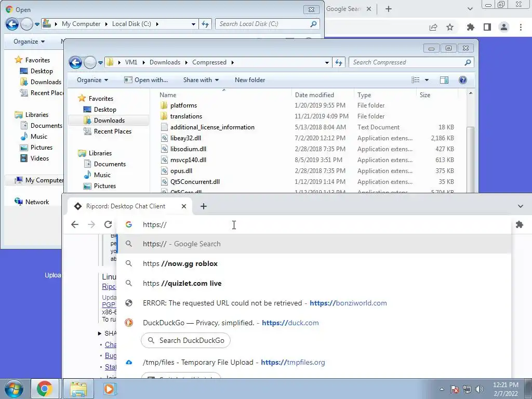The width and height of the screenshot is (532, 399).
Task: Click arrow after Downloads in breadcrumb path
Action: (x=187, y=62)
